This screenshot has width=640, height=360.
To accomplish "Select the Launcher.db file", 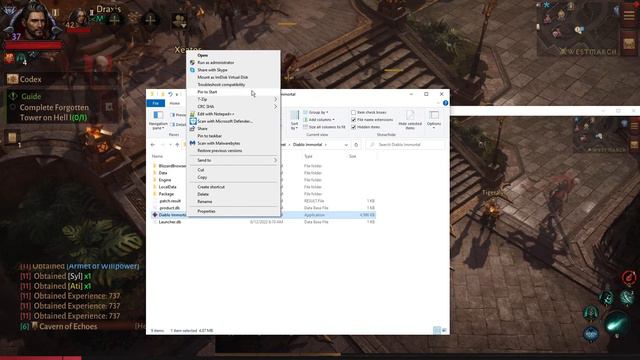I will click(x=170, y=222).
